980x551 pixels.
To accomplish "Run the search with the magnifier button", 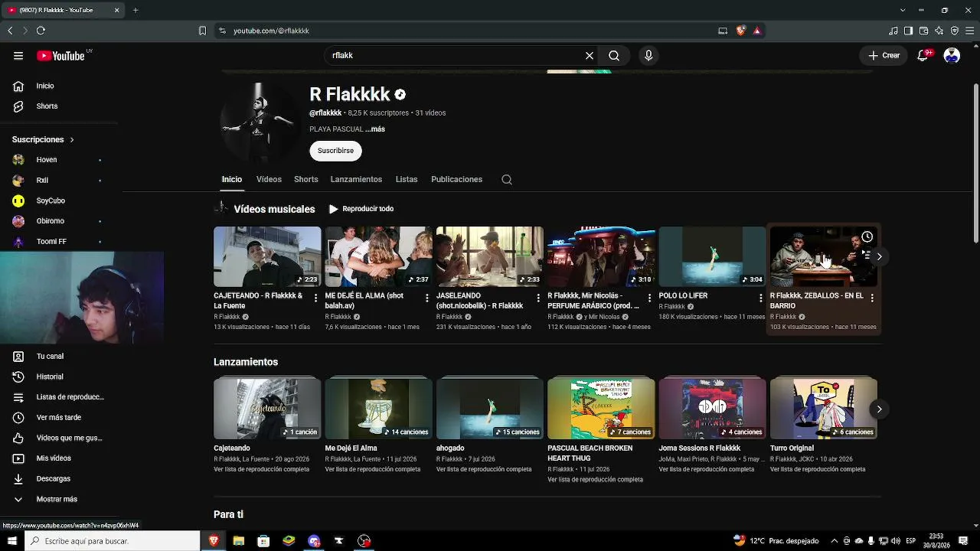I will pos(614,56).
